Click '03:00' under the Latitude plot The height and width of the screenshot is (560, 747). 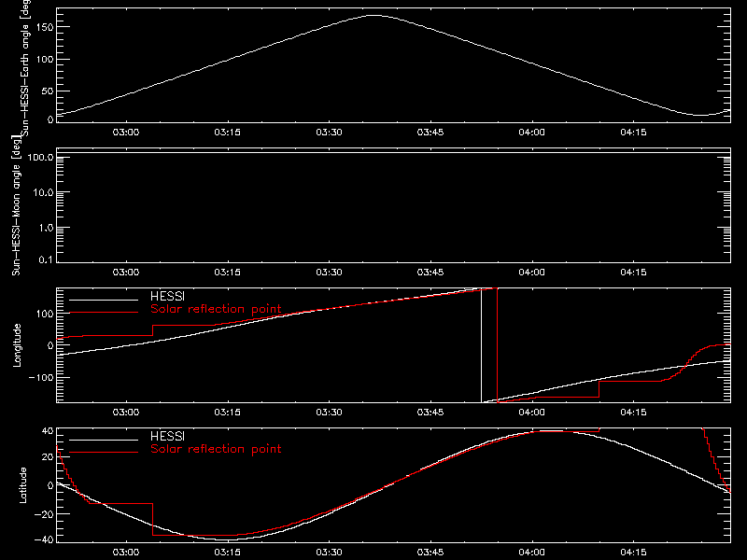point(126,552)
